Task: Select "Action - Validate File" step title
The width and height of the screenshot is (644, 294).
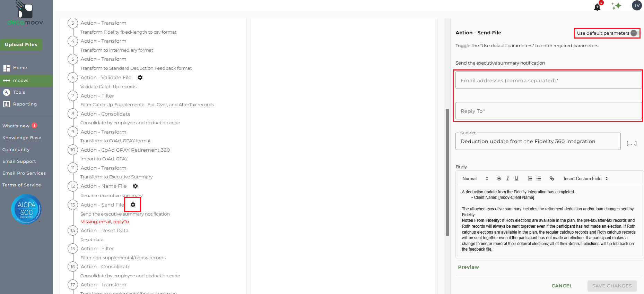Action: click(106, 77)
